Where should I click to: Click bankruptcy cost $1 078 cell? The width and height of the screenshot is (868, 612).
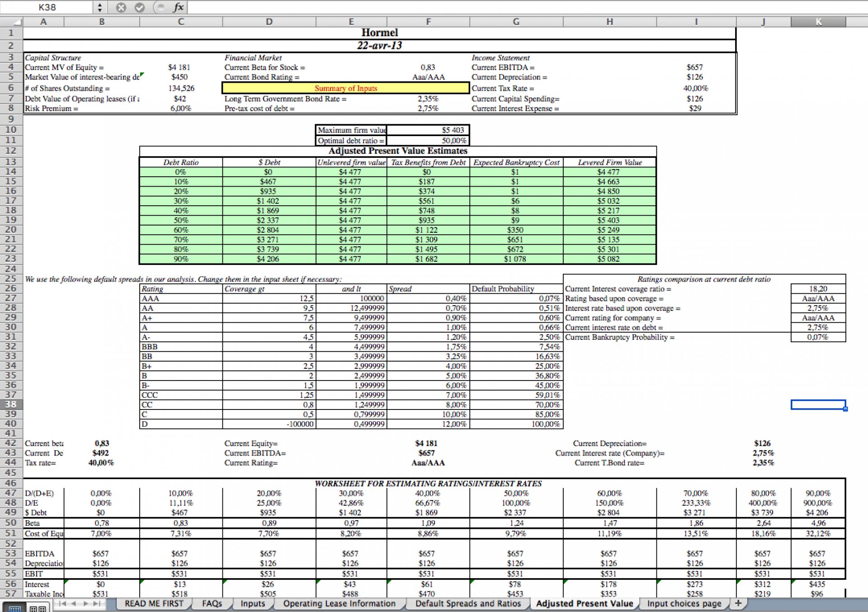pyautogui.click(x=516, y=259)
